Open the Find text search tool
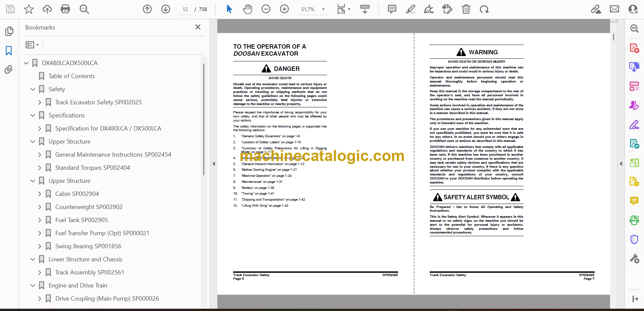This screenshot has width=644, height=311. [x=84, y=9]
